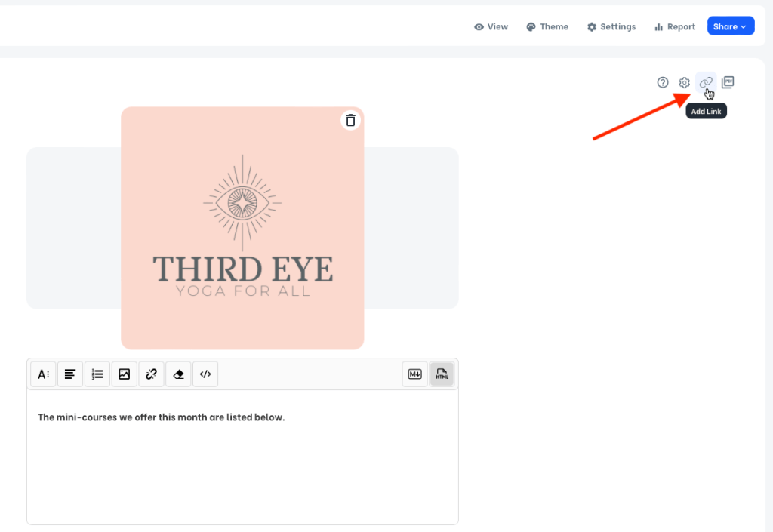Image resolution: width=773 pixels, height=532 pixels.
Task: Open the font size formatting tool
Action: (43, 374)
